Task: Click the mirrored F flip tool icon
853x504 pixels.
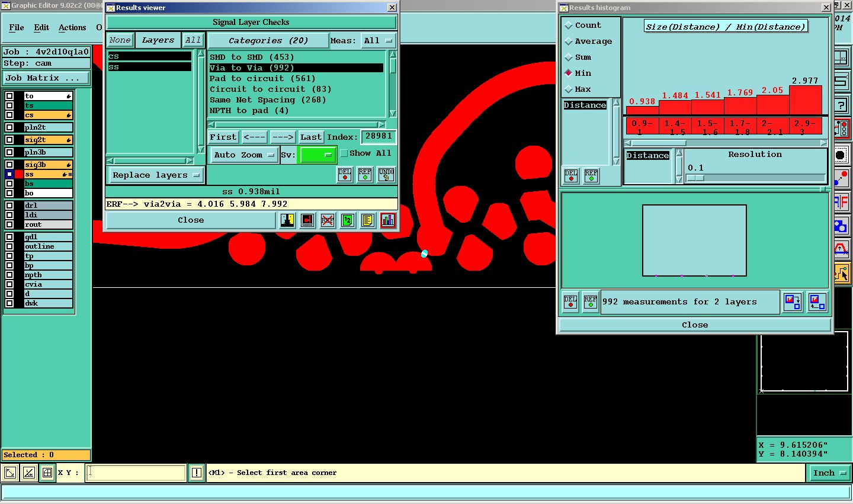Action: click(842, 201)
